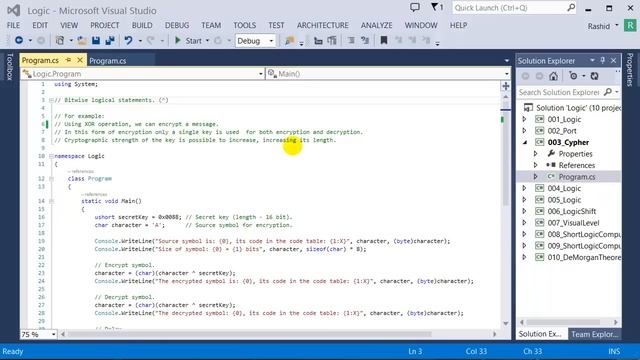Click the Solution Explorer horizontal scrollbar

point(569,322)
